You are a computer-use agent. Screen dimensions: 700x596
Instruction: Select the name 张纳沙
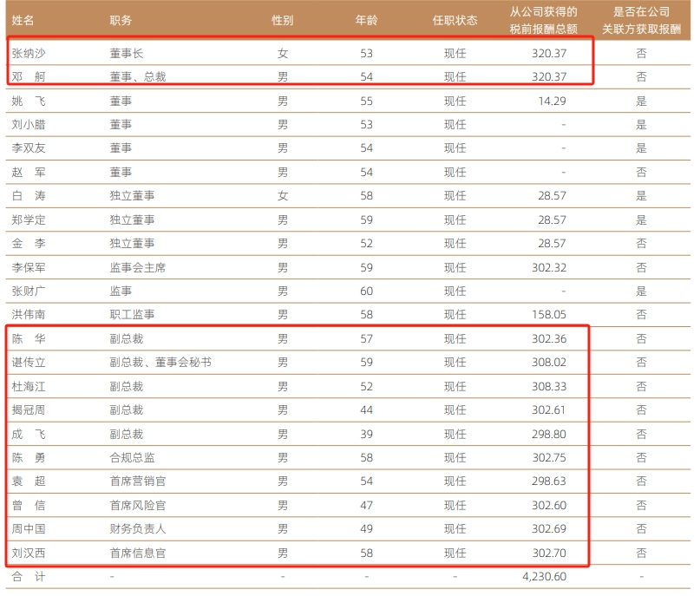[29, 54]
